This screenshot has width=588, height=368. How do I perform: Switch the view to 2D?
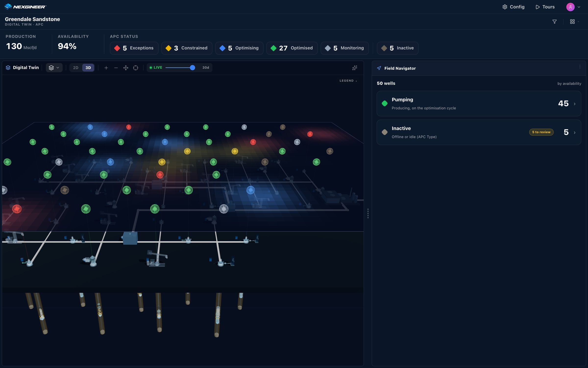click(x=76, y=68)
